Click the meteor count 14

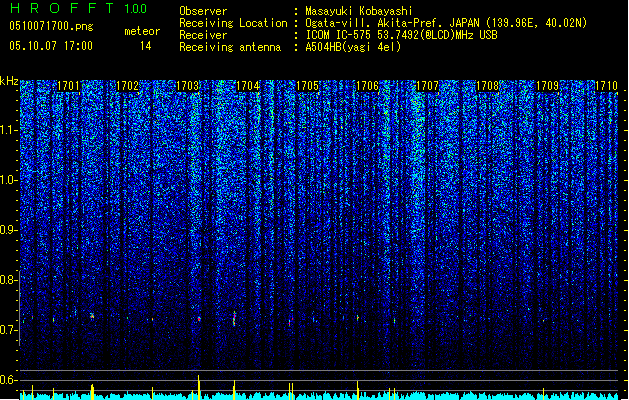click(x=146, y=46)
